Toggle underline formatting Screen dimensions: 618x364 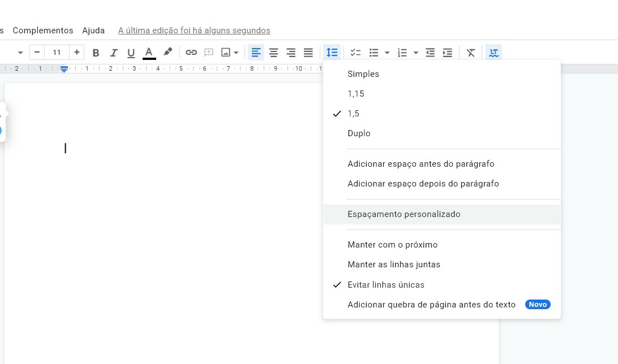(131, 53)
